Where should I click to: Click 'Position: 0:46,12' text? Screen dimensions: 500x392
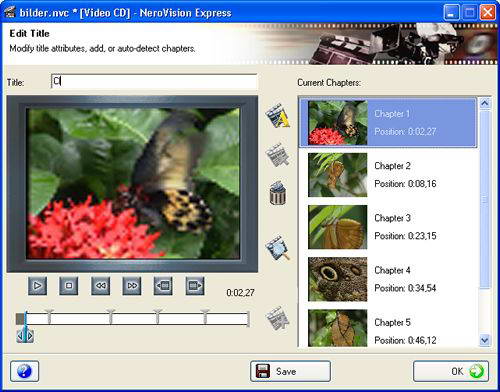coord(405,340)
